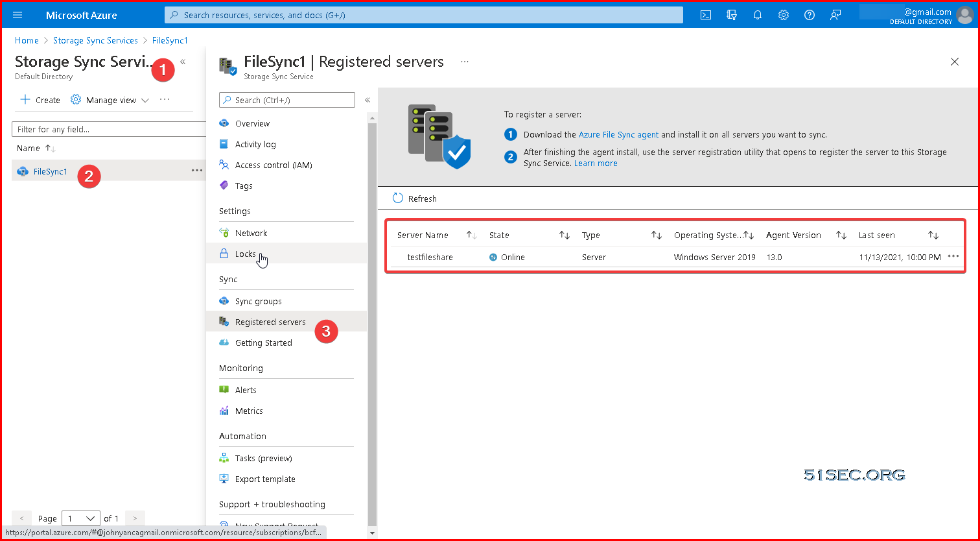980x541 pixels.
Task: Click the Refresh button label
Action: (x=423, y=198)
